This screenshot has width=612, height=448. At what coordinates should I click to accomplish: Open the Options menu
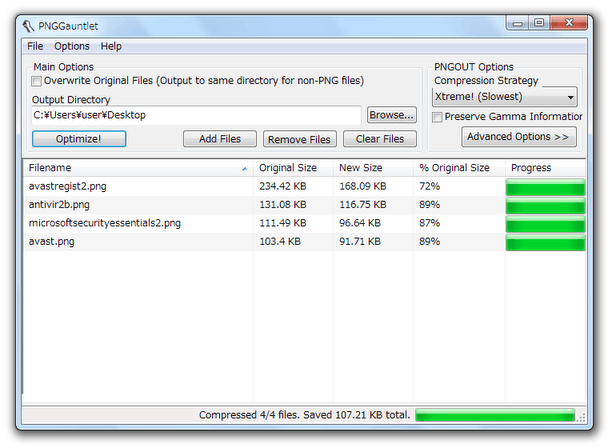(72, 46)
